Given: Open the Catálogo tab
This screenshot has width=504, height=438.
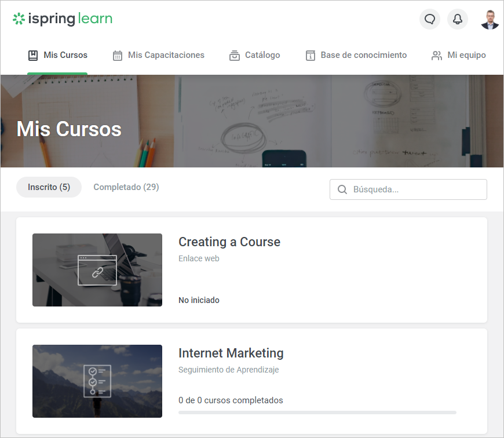Looking at the screenshot, I should pyautogui.click(x=262, y=55).
